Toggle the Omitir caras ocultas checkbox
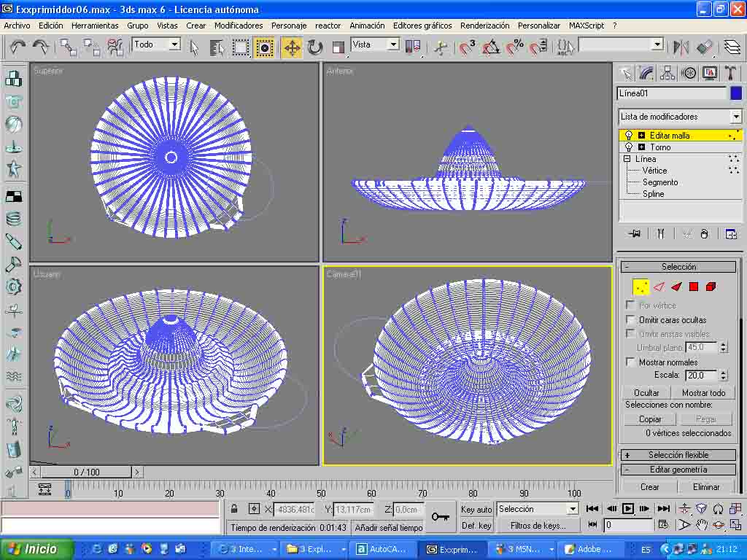The image size is (747, 560). tap(630, 319)
